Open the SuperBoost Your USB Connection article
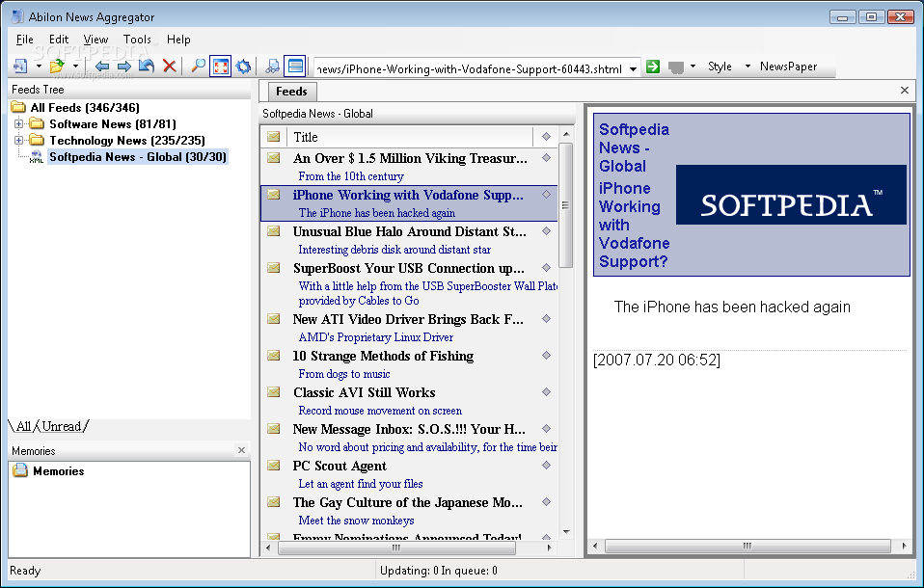924x588 pixels. pyautogui.click(x=408, y=268)
